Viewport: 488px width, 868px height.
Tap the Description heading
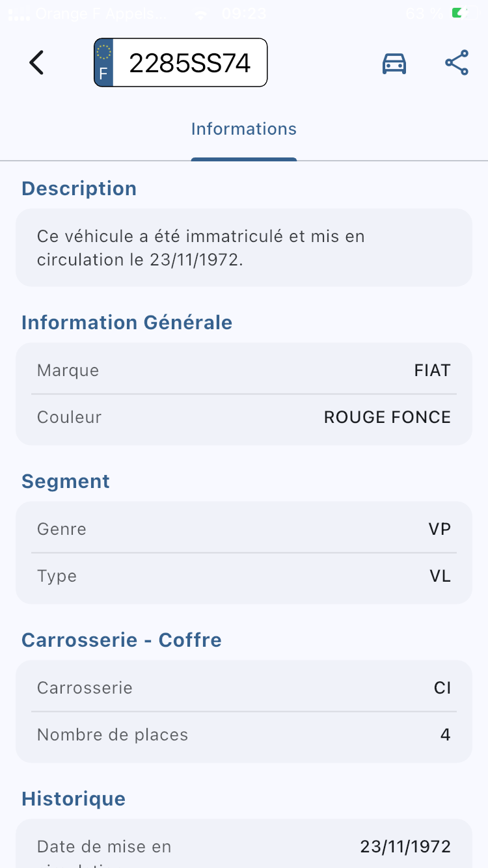pos(79,189)
